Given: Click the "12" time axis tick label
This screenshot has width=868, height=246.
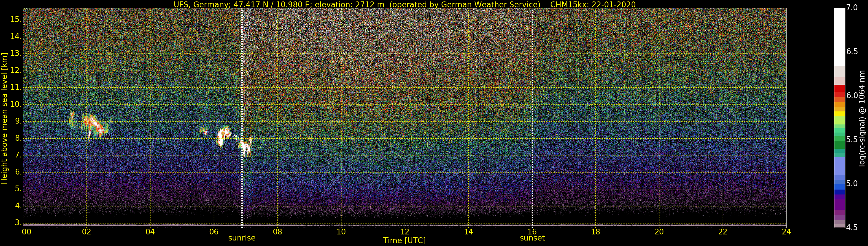Looking at the screenshot, I should (405, 232).
